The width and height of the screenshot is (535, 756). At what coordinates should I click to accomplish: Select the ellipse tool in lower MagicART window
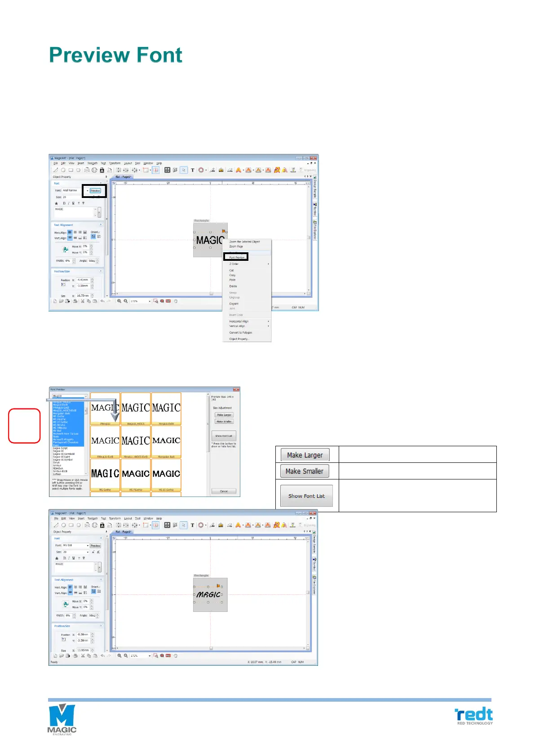64,525
